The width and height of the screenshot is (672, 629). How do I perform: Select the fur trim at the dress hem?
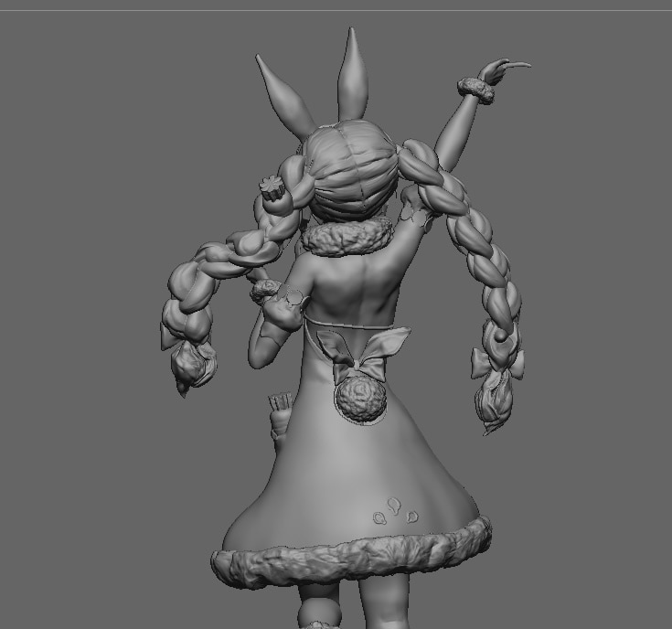pos(351,552)
